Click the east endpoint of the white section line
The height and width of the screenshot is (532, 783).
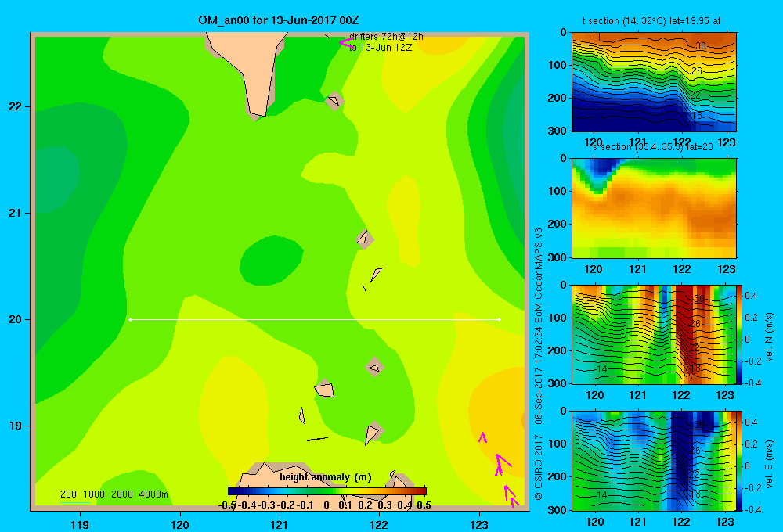click(x=500, y=319)
